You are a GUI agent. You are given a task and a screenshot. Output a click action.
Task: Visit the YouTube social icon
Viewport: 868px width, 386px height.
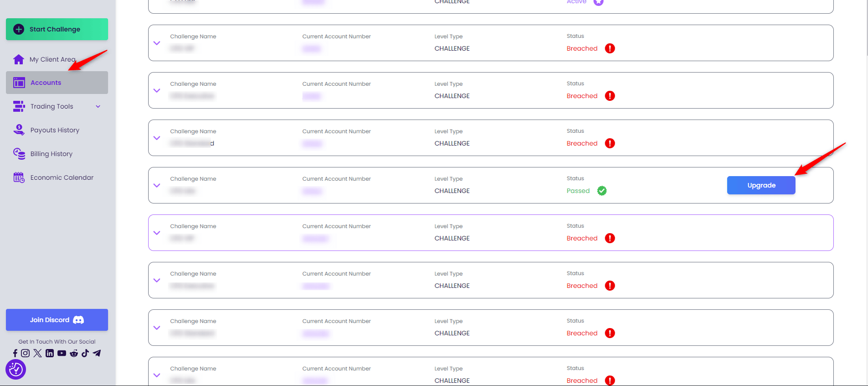(62, 353)
